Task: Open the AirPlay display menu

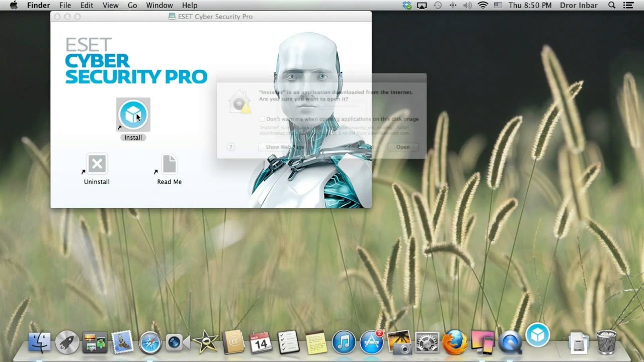Action: click(x=422, y=6)
